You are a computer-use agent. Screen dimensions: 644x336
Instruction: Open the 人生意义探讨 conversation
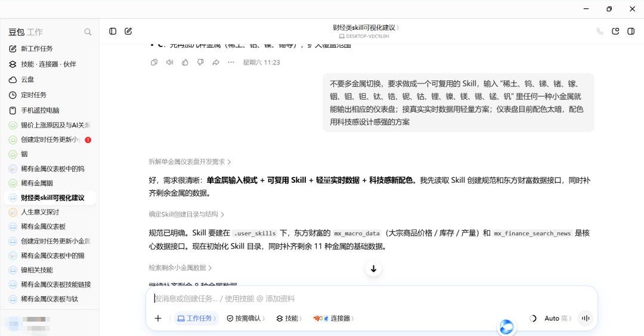pyautogui.click(x=49, y=212)
